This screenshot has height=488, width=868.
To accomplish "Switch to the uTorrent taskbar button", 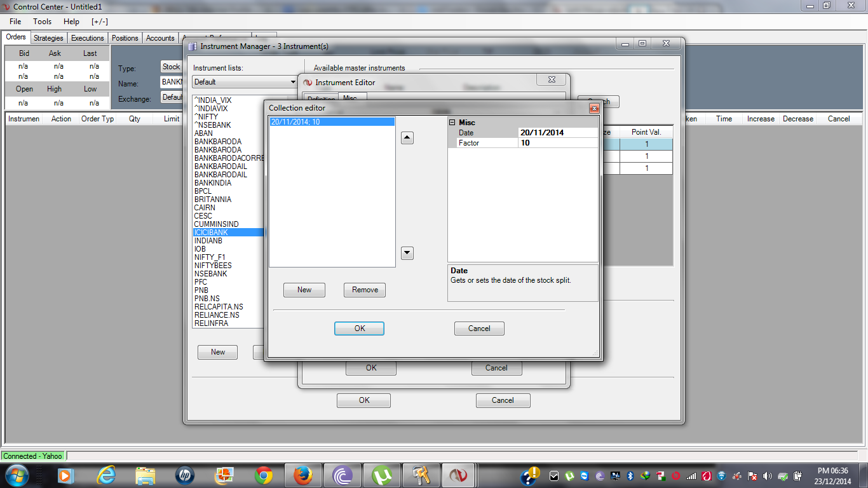I will click(382, 475).
